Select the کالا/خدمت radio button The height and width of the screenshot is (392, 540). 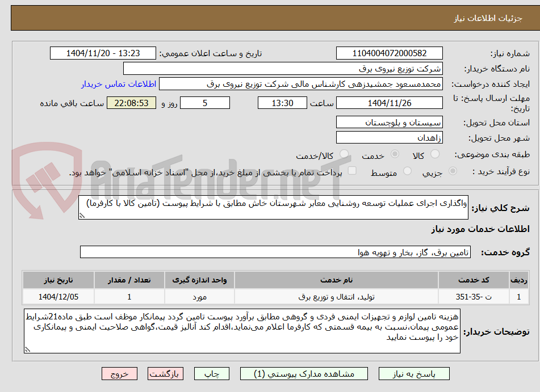(x=344, y=154)
